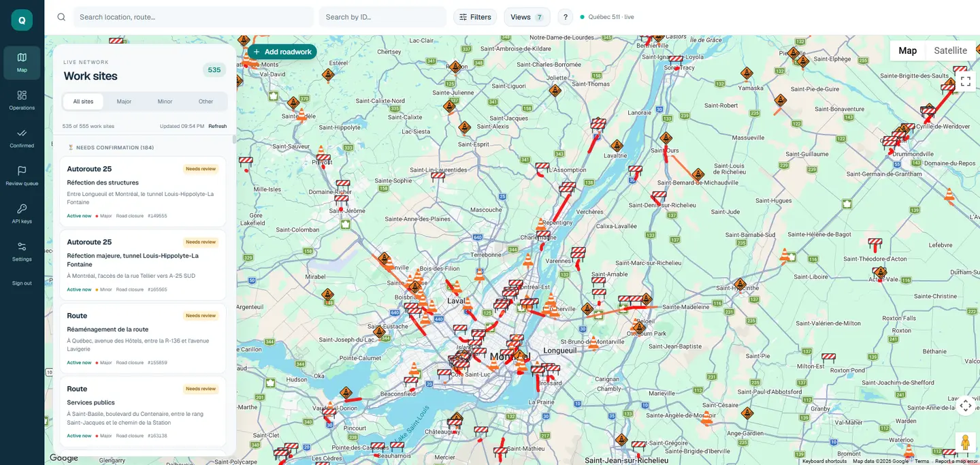Open the help question mark button
Viewport: 980px width, 465px height.
565,17
